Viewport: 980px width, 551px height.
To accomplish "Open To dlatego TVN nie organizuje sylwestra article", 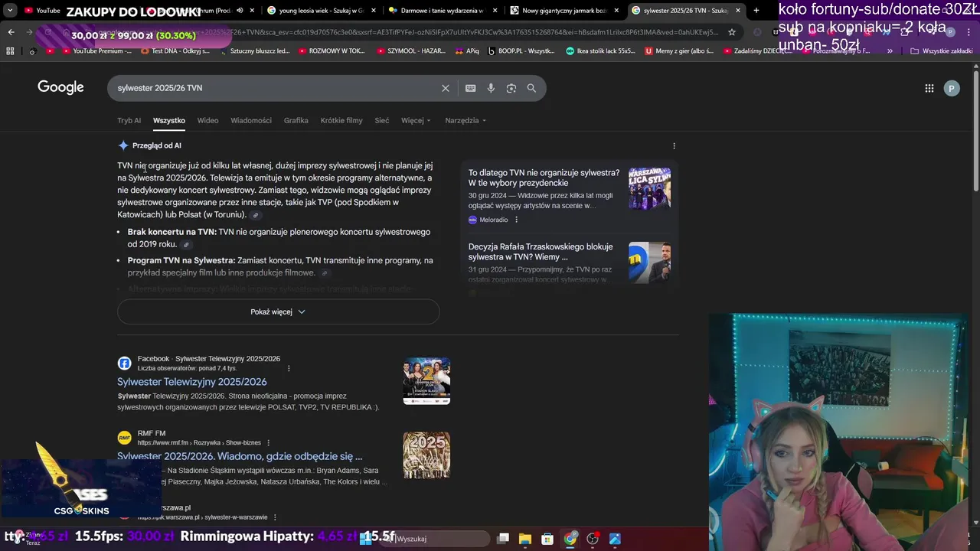I will click(x=544, y=178).
